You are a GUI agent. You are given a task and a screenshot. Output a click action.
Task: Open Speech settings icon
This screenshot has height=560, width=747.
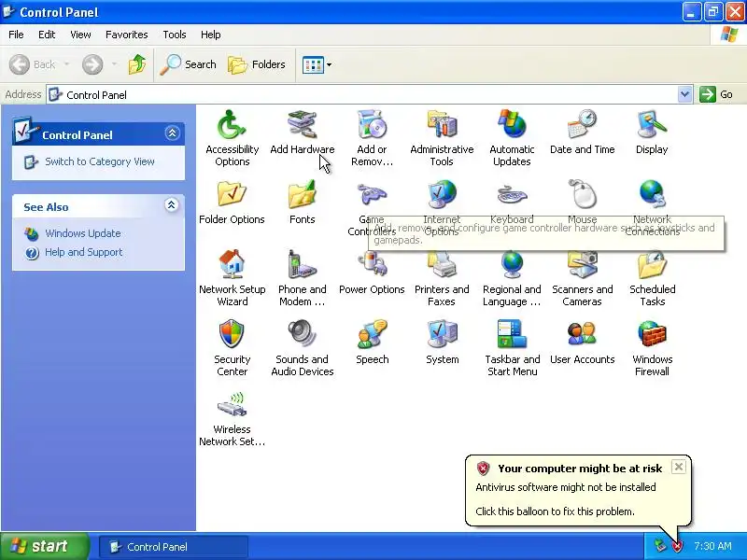pos(372,335)
